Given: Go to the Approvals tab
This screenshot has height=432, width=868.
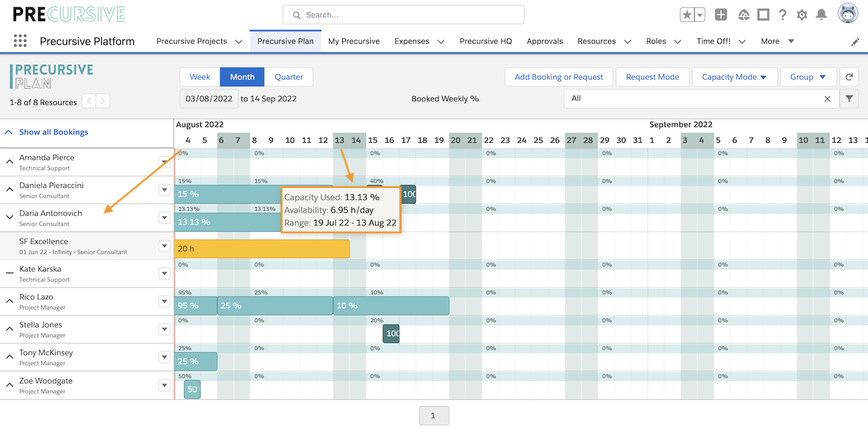Looking at the screenshot, I should [545, 42].
